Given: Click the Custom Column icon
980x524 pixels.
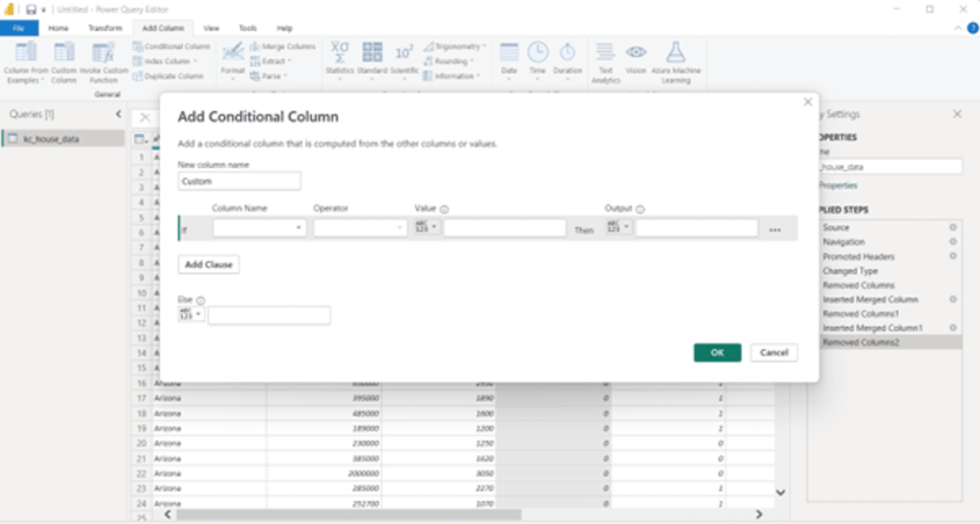Looking at the screenshot, I should point(65,52).
